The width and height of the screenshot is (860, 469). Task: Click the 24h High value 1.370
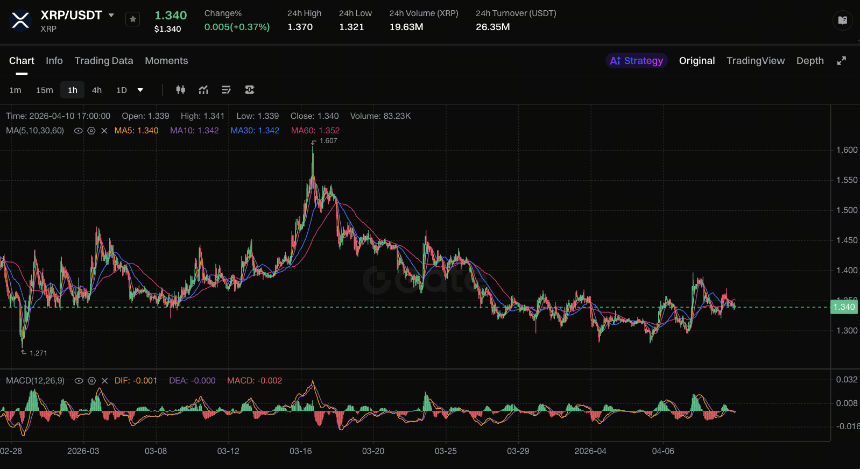point(300,27)
